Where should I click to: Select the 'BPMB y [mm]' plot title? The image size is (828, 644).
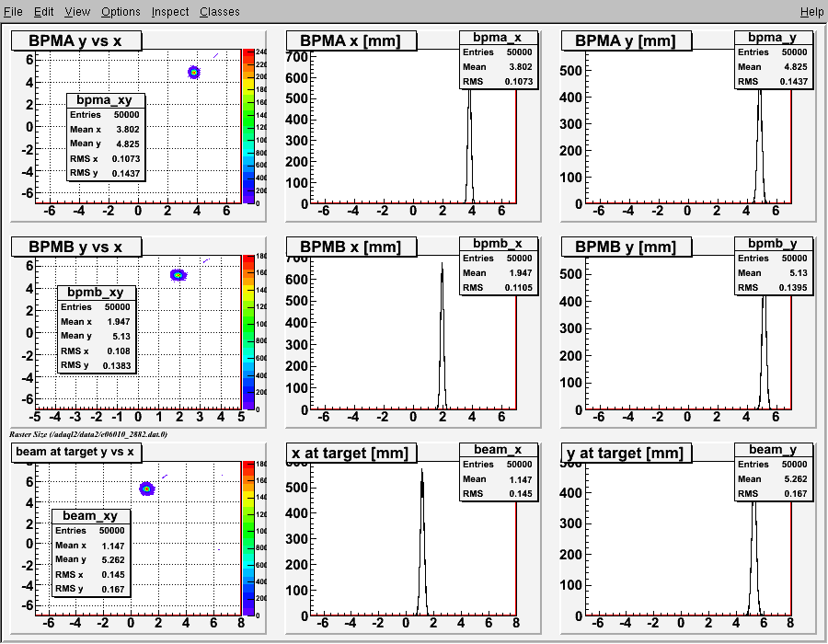(627, 247)
